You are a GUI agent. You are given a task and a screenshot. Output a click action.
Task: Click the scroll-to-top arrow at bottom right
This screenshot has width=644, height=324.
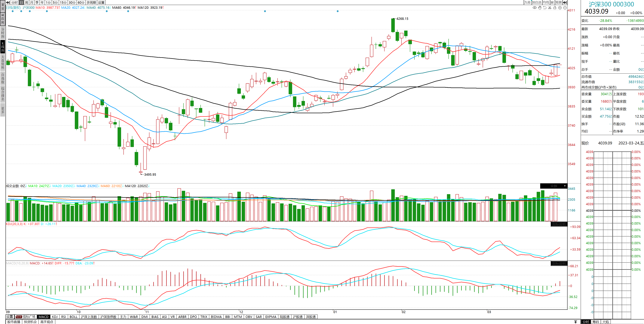[576, 322]
